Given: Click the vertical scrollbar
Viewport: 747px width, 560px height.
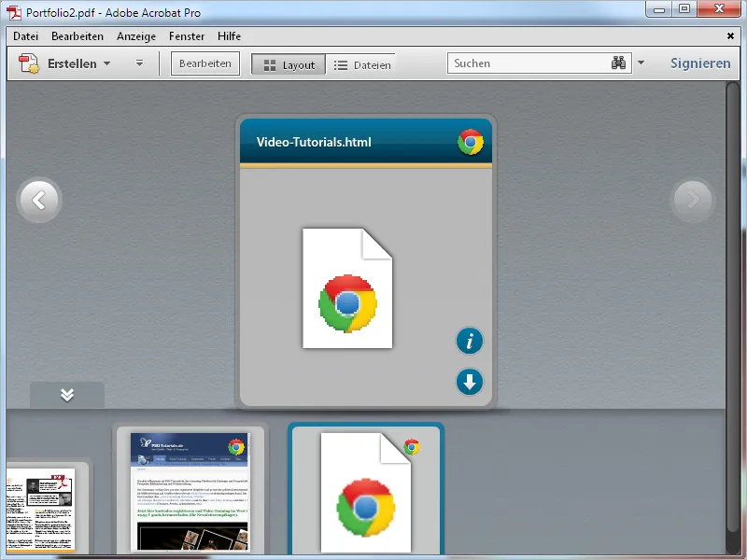Looking at the screenshot, I should [x=732, y=307].
